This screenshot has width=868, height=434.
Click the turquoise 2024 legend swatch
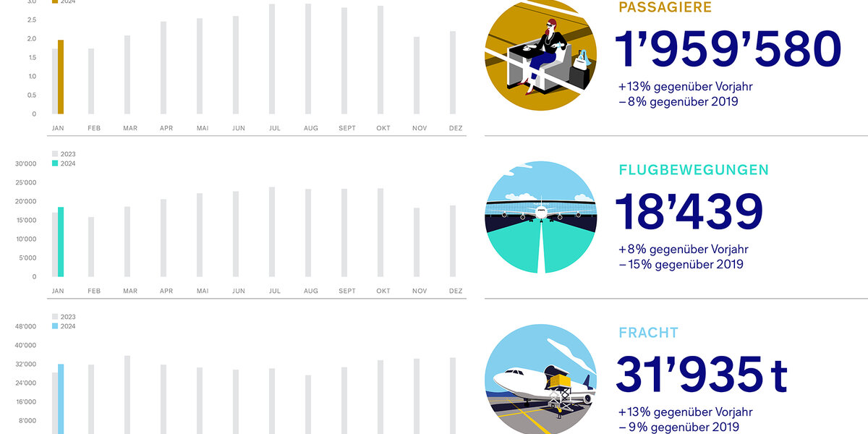pos(55,163)
